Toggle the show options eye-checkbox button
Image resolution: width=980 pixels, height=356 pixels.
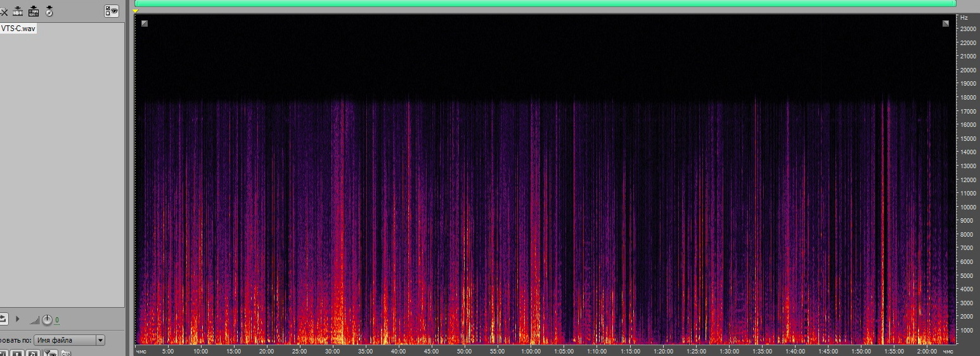[x=112, y=11]
